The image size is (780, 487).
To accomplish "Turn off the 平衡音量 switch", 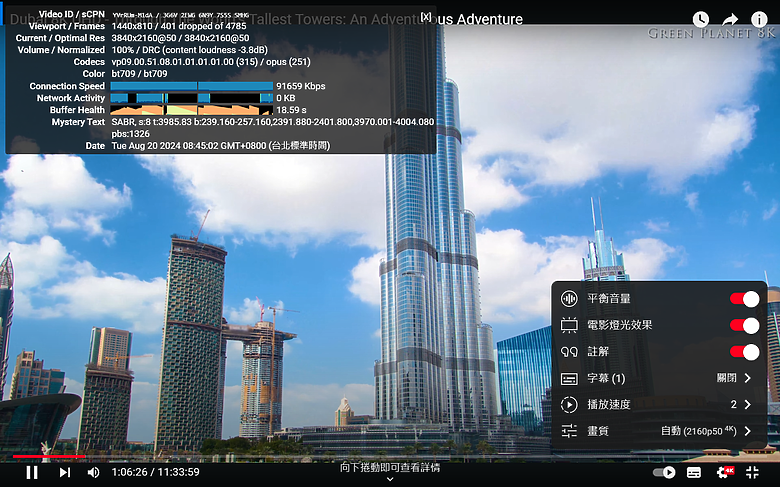I will point(744,299).
